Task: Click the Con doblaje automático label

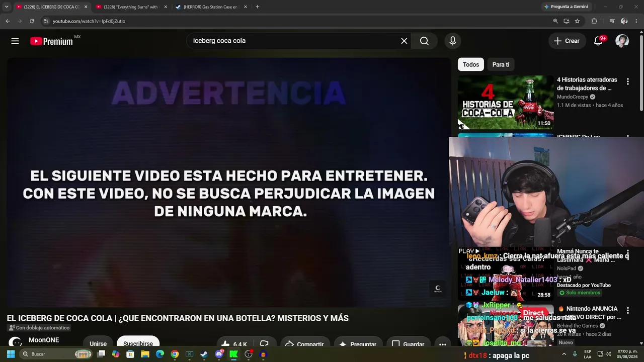Action: (x=39, y=328)
